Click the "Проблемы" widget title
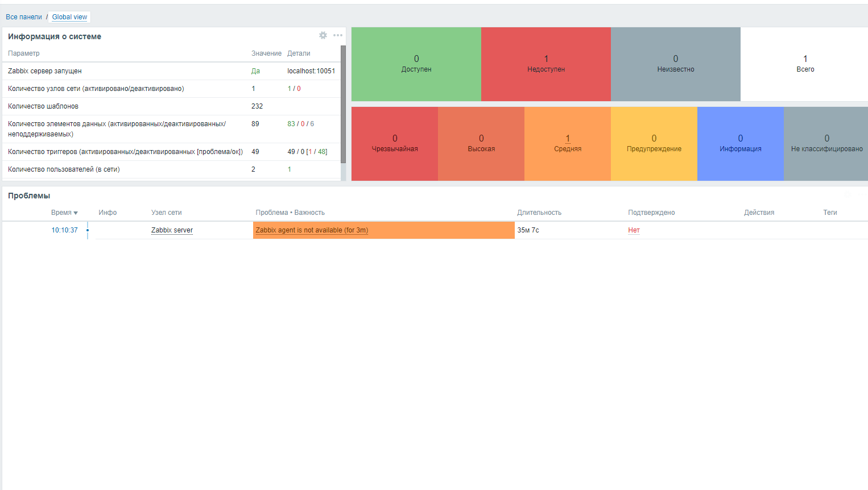Screen dimensions: 868x490 click(x=29, y=196)
